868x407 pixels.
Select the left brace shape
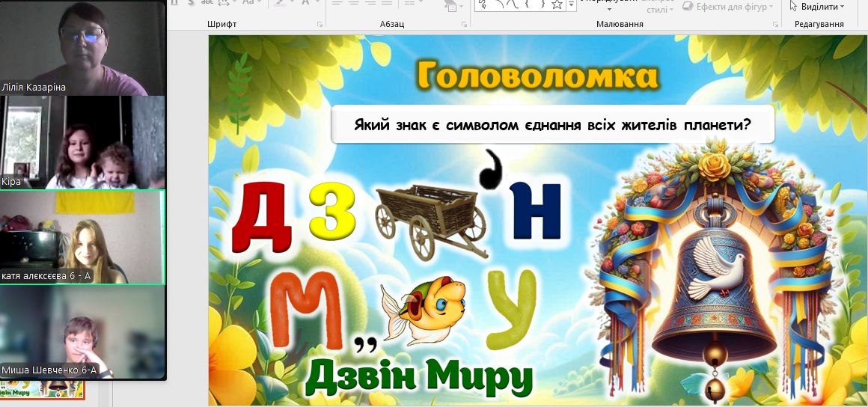tap(528, 4)
